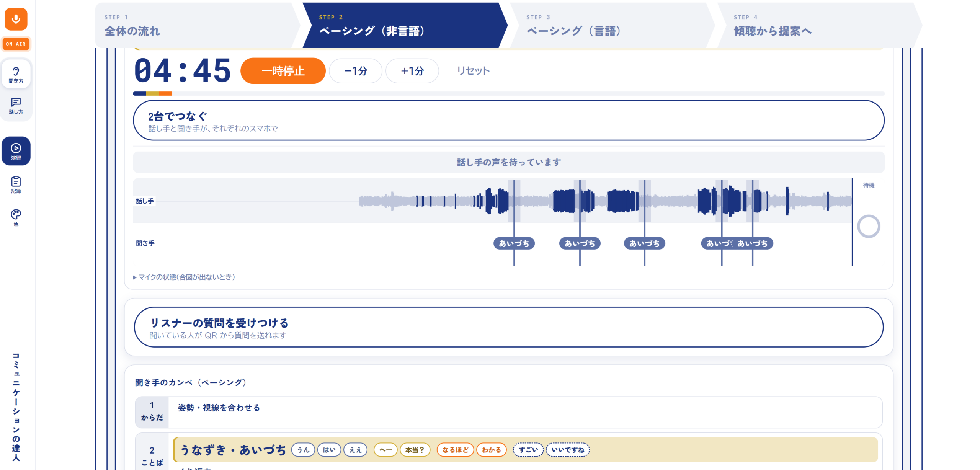Select the 演習 play icon

[16, 151]
